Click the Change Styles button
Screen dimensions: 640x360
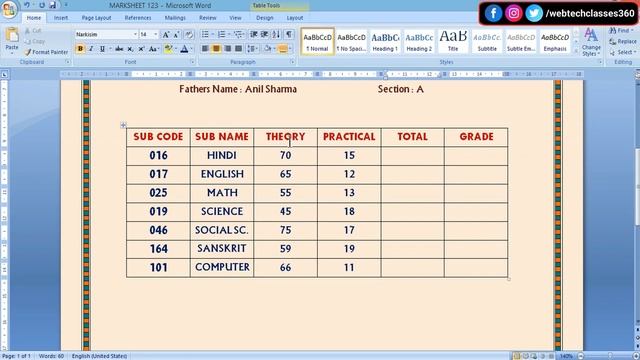coord(591,42)
